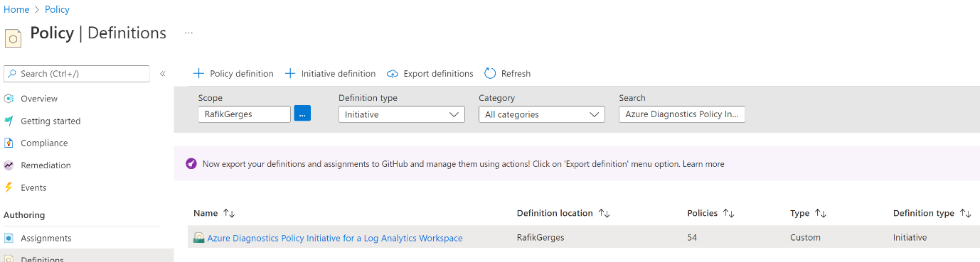The height and width of the screenshot is (262, 980).
Task: Click Export definitions cloud icon
Action: pyautogui.click(x=393, y=74)
